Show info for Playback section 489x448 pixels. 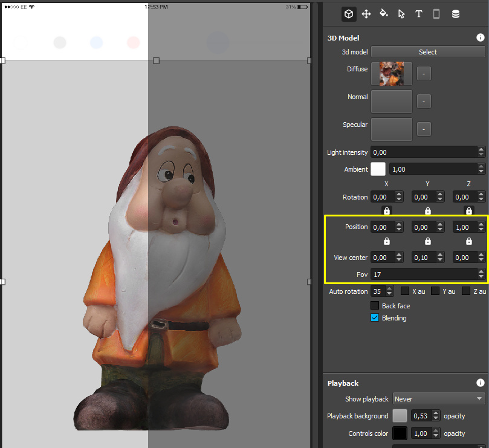pos(481,383)
